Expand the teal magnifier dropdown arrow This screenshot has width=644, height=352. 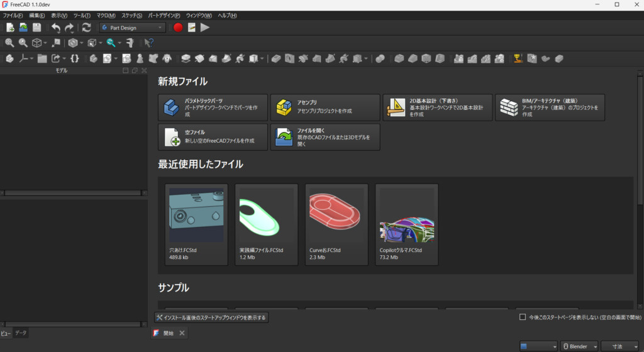(x=119, y=43)
